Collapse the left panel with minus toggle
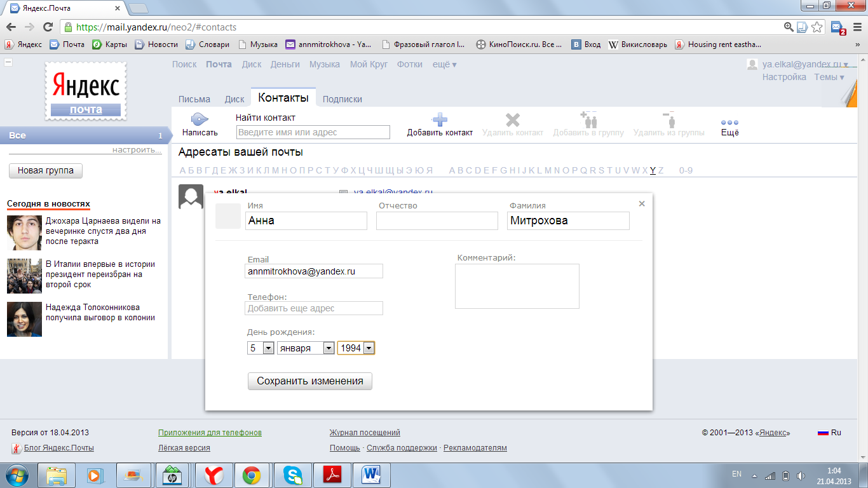Image resolution: width=868 pixels, height=488 pixels. coord(8,62)
